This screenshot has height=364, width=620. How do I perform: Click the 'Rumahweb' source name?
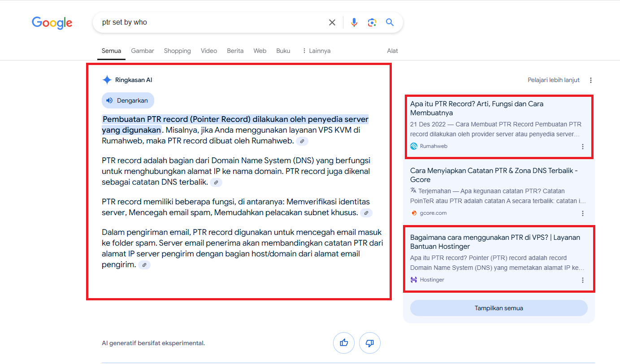coord(434,146)
